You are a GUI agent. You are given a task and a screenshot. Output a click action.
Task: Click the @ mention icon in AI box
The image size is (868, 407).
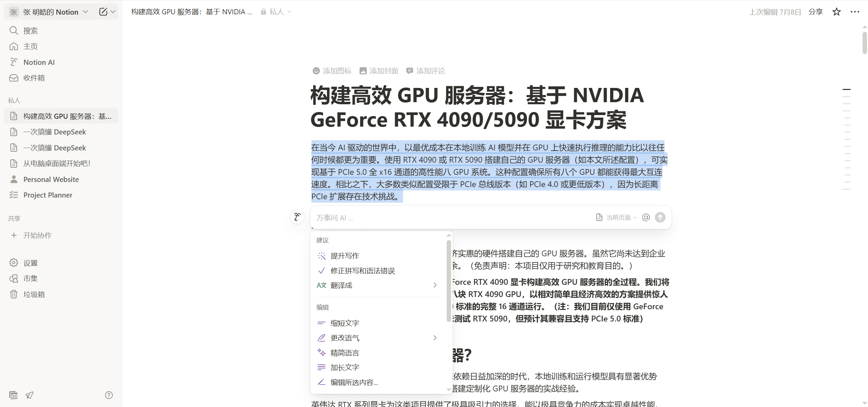pos(646,217)
